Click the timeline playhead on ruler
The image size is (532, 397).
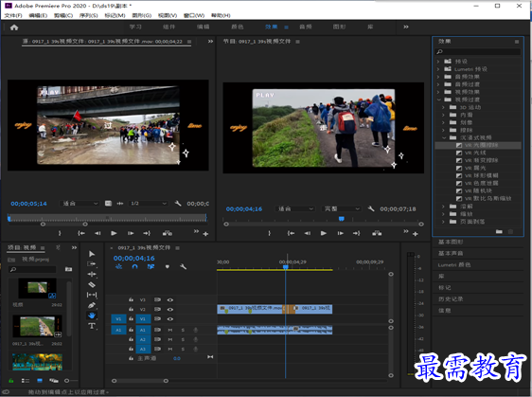point(286,267)
